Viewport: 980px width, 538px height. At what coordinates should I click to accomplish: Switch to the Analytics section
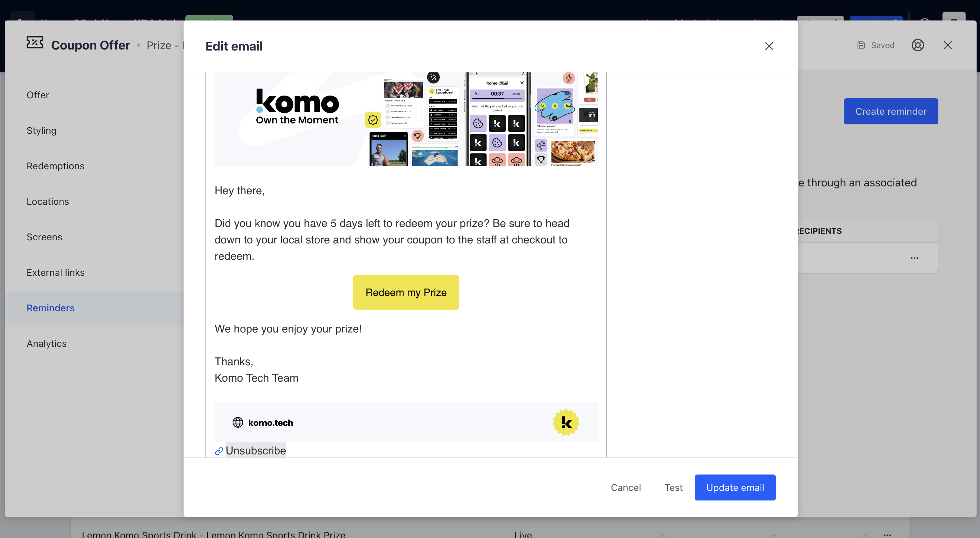point(46,343)
